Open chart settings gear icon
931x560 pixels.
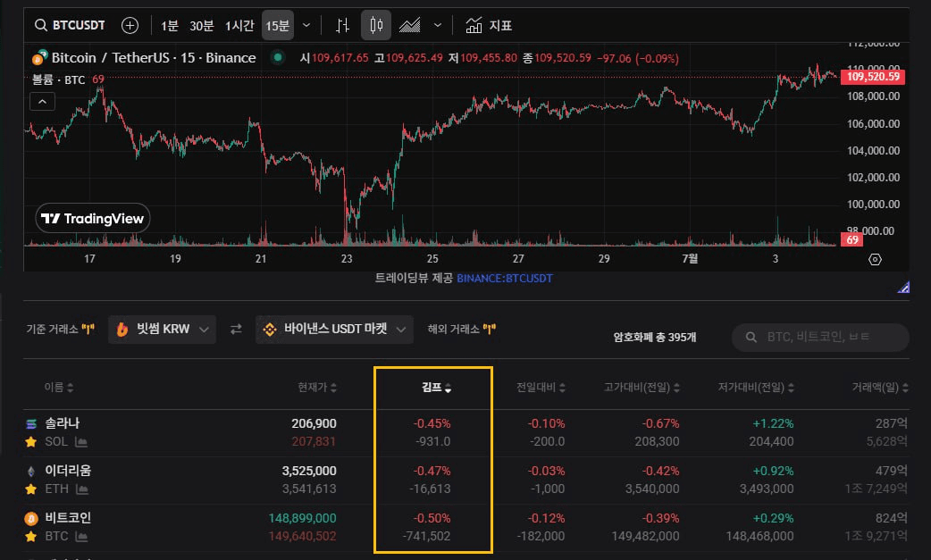[875, 259]
